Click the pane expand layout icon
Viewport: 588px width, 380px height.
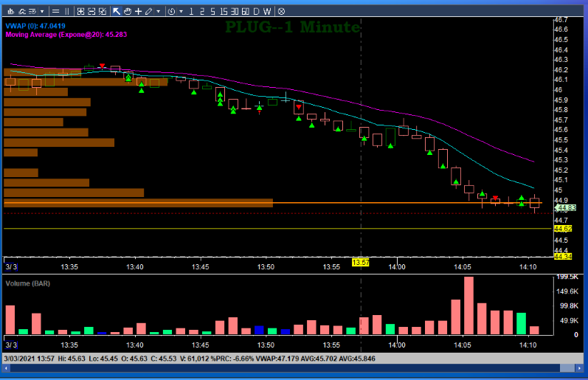point(103,11)
